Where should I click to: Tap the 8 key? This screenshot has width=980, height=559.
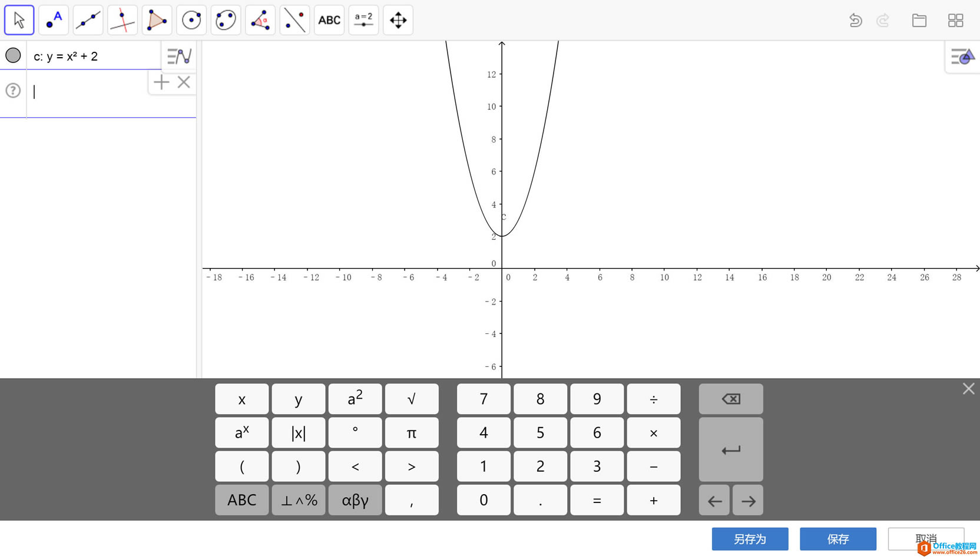coord(540,399)
